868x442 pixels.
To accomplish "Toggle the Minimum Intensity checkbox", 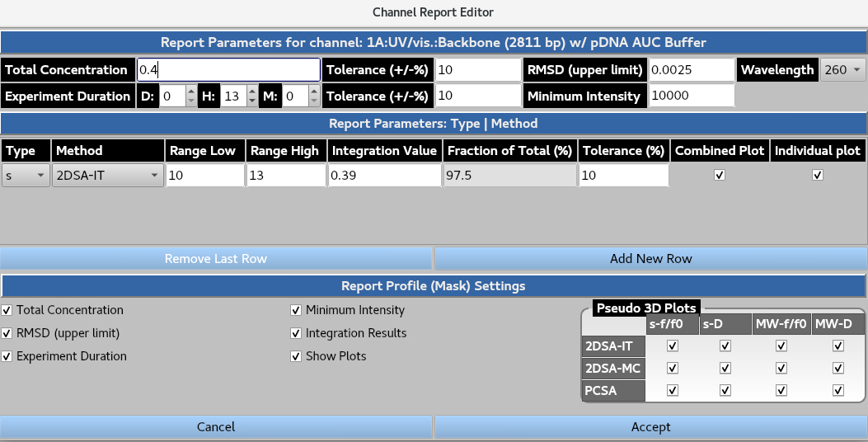I will 296,310.
